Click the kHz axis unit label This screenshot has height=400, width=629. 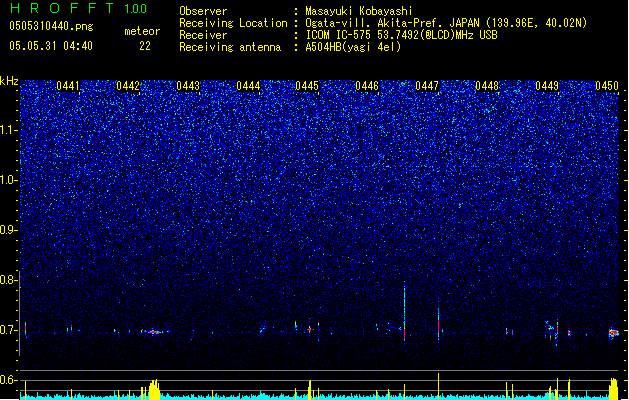(x=9, y=81)
